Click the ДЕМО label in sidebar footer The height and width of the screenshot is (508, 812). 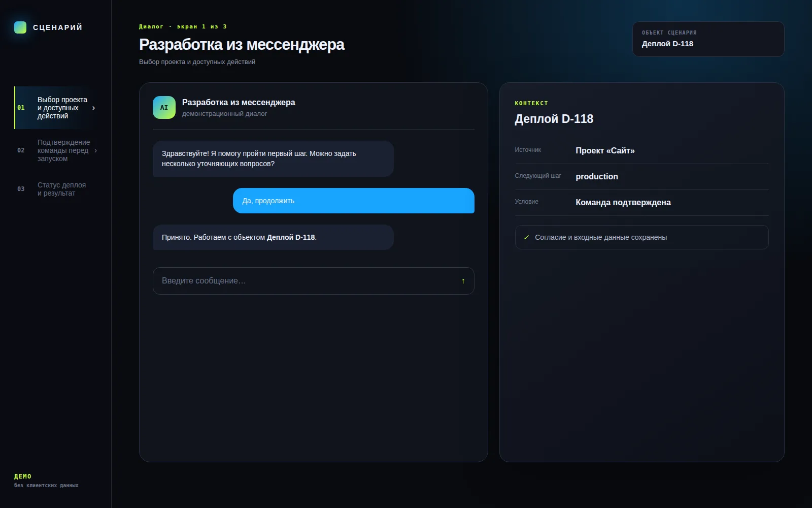23,477
